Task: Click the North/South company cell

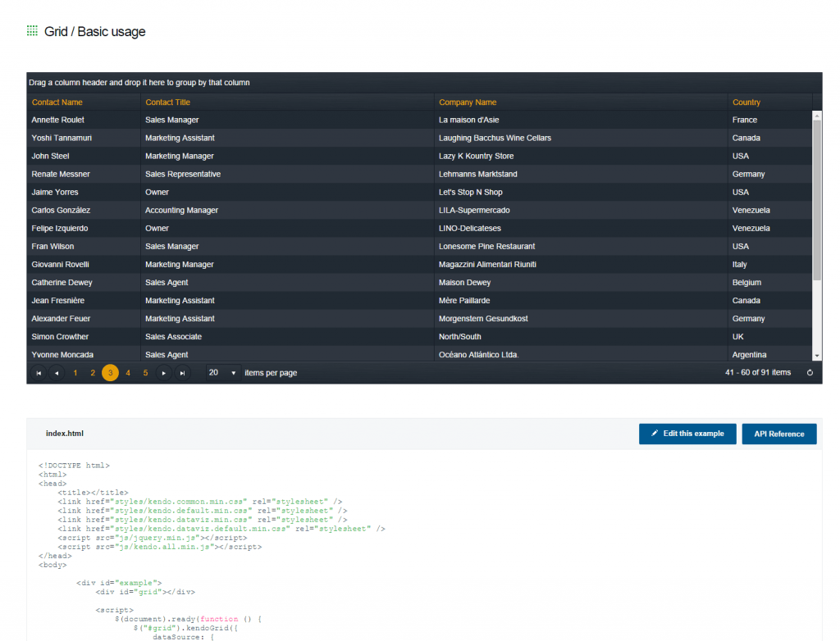Action: [x=581, y=337]
